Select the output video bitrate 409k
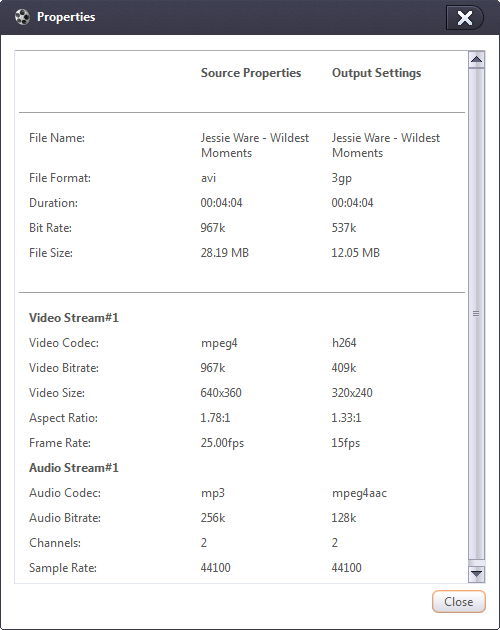Viewport: 500px width, 630px height. click(x=344, y=368)
